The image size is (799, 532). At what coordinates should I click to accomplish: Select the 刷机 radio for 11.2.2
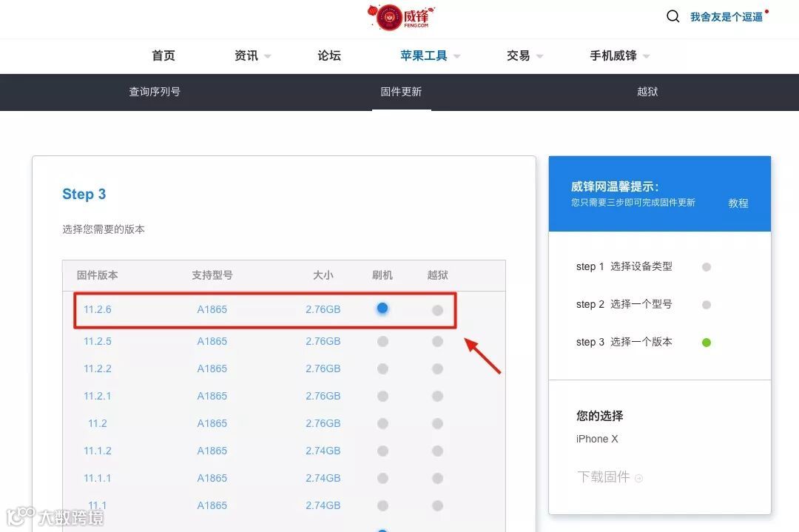382,369
